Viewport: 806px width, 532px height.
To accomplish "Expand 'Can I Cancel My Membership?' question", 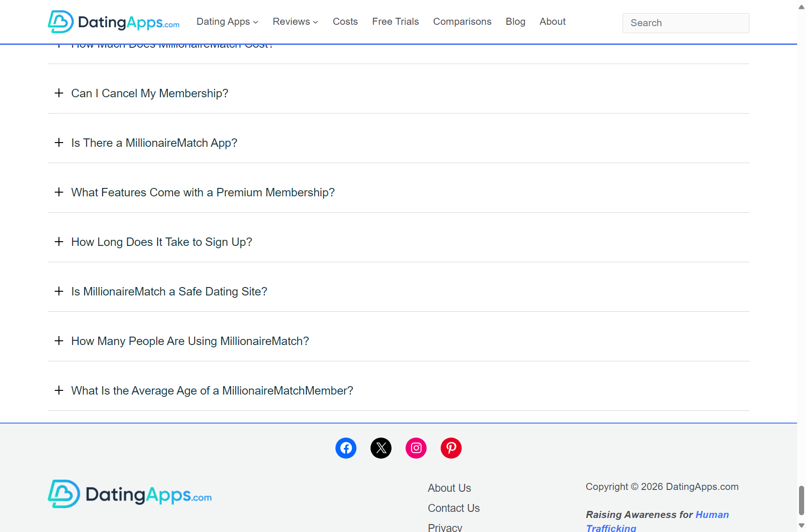I will [399, 93].
